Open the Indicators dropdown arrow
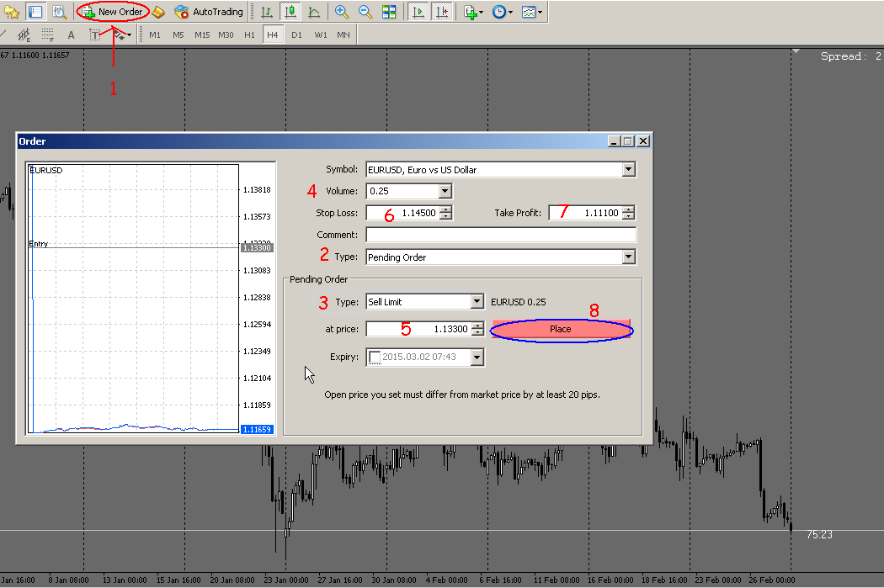This screenshot has width=884, height=588. tap(481, 12)
